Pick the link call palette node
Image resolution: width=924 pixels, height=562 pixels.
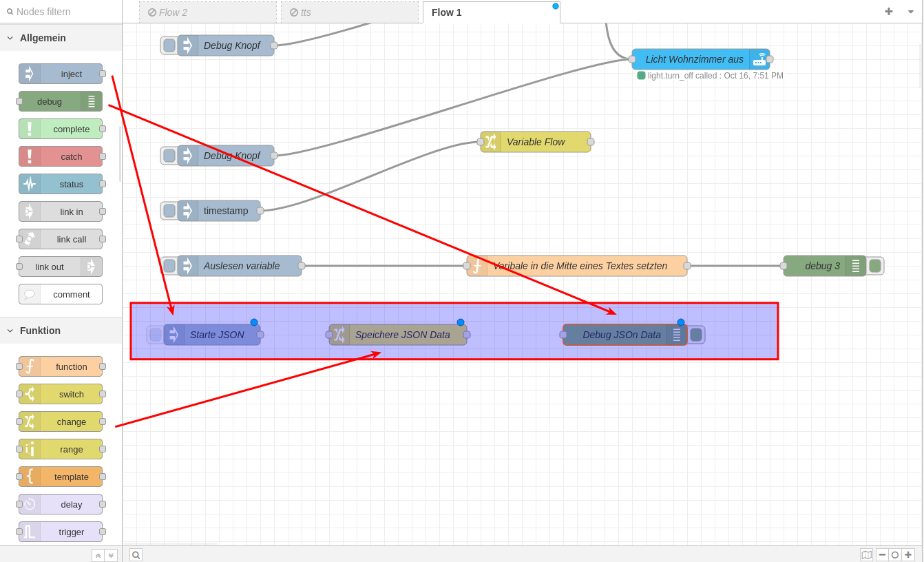click(61, 239)
